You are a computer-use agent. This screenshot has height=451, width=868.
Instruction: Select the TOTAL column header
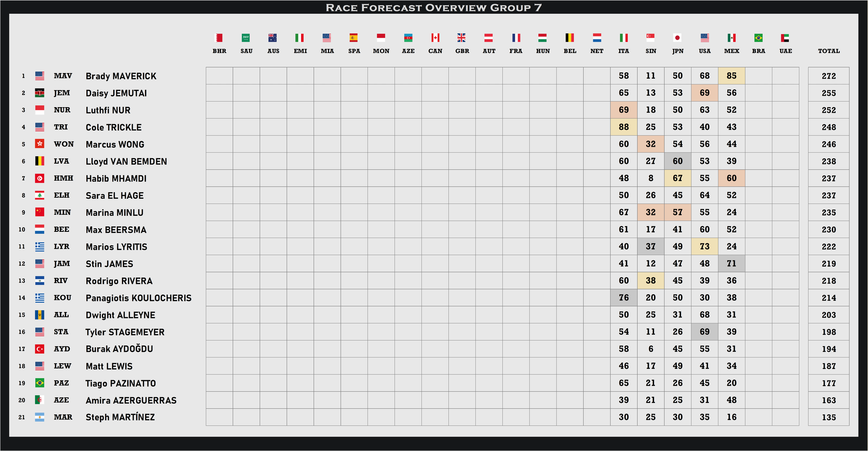(829, 51)
